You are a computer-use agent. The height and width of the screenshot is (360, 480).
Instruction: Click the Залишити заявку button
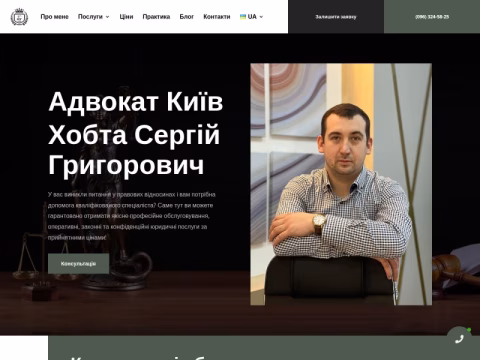pos(336,17)
